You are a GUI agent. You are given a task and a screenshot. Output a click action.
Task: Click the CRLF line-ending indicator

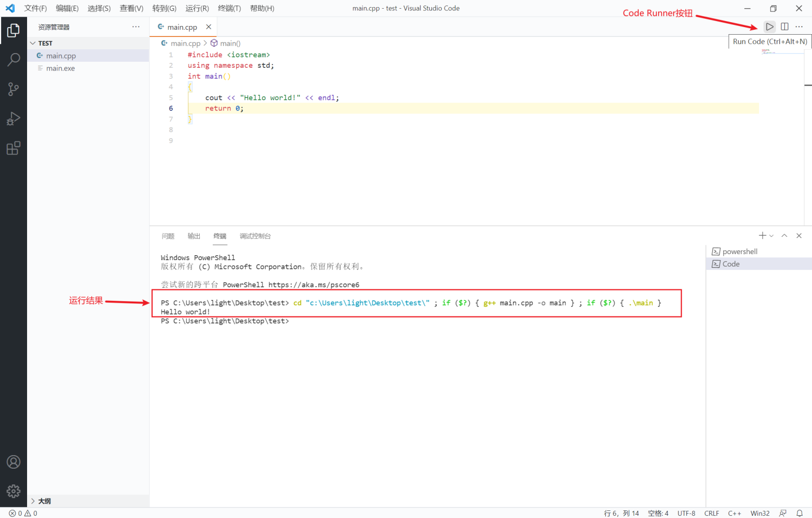pyautogui.click(x=711, y=513)
